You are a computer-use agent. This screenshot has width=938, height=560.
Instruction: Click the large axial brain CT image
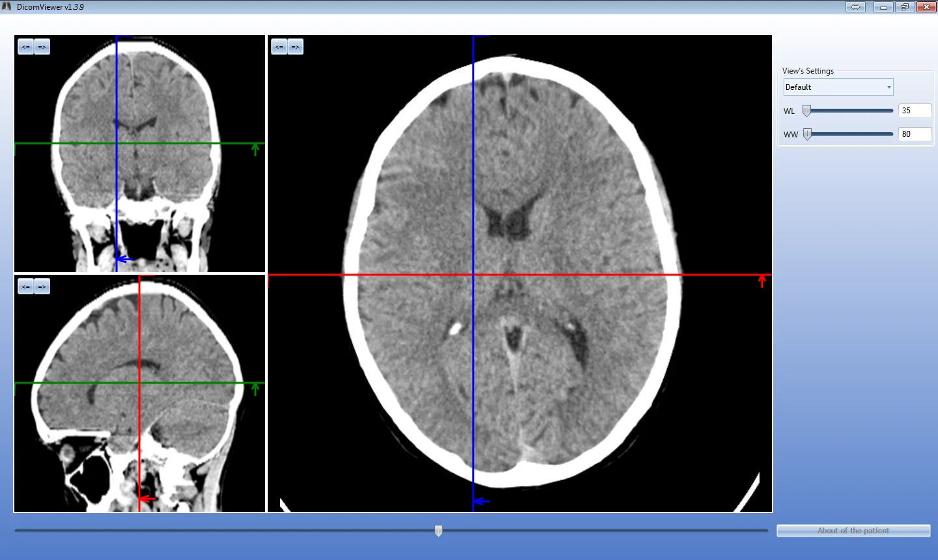(x=520, y=273)
